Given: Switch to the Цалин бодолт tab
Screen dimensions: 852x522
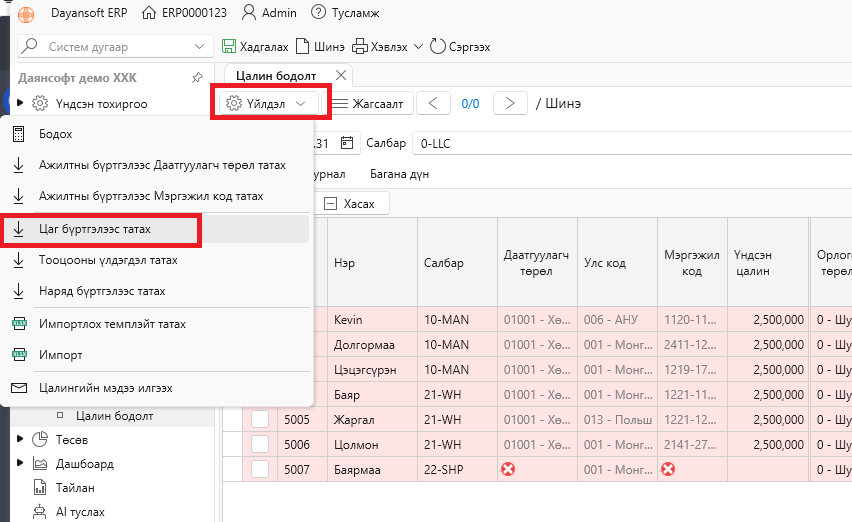Looking at the screenshot, I should [276, 76].
